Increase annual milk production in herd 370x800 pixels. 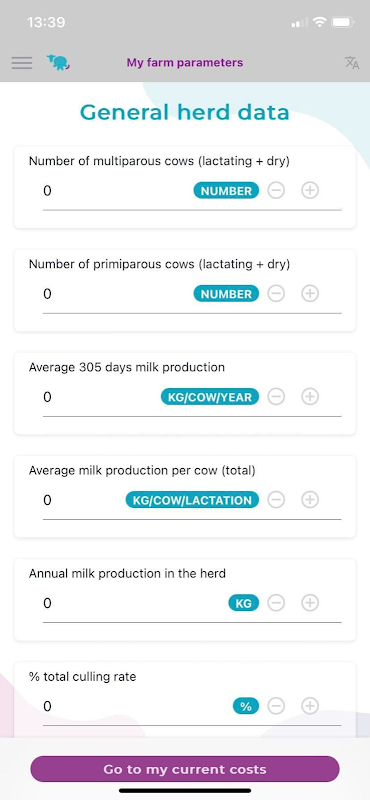(310, 603)
